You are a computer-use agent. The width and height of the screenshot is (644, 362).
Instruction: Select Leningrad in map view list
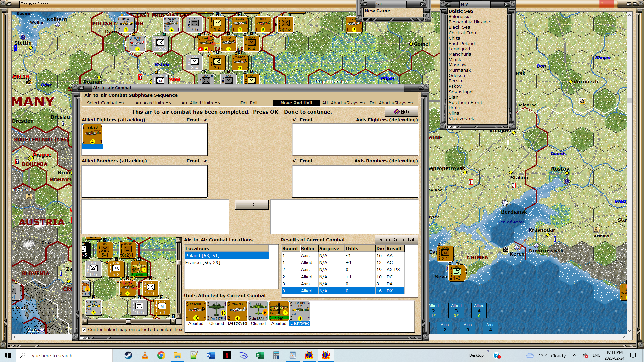click(459, 49)
